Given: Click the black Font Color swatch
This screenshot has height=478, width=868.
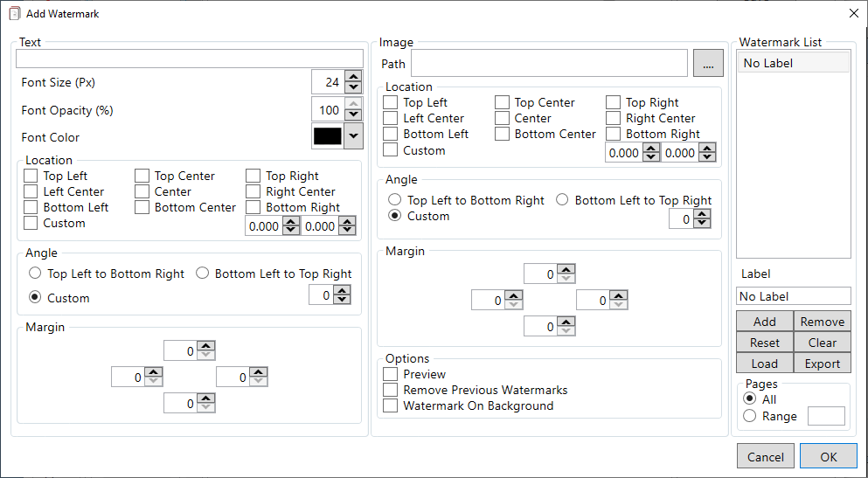Looking at the screenshot, I should coord(328,136).
